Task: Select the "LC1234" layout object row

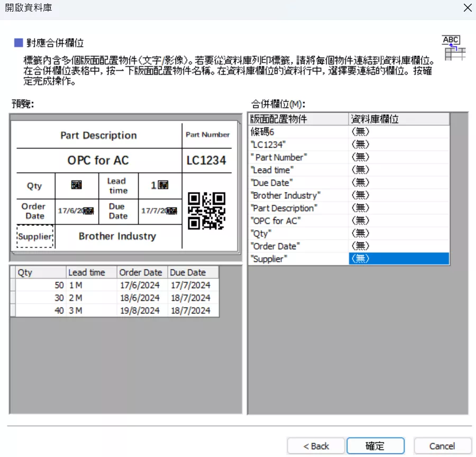Action: (298, 144)
